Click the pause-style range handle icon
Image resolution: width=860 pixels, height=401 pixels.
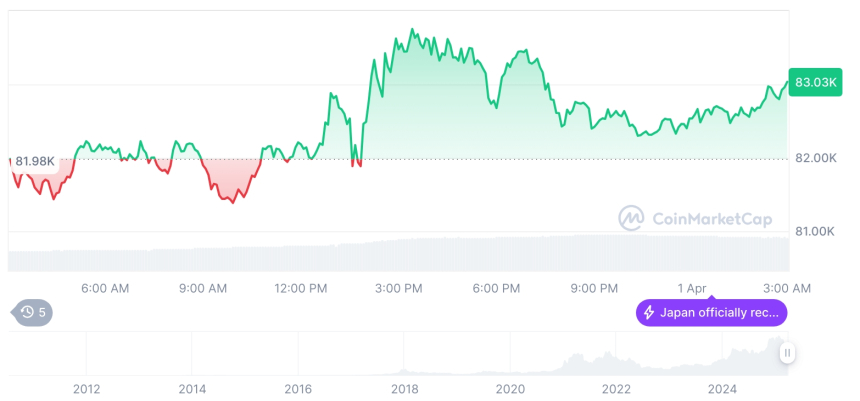tap(787, 353)
